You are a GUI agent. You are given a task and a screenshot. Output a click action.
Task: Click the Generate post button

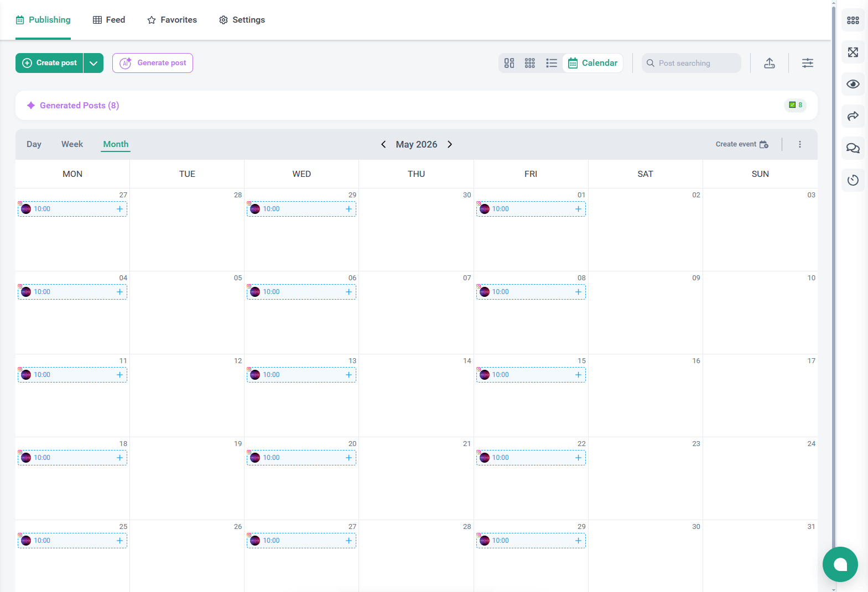click(153, 63)
